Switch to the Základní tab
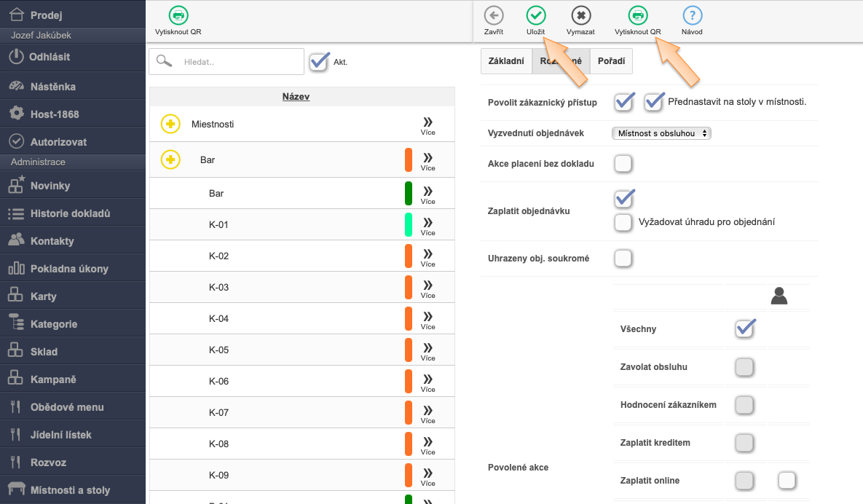863x504 pixels. [506, 61]
